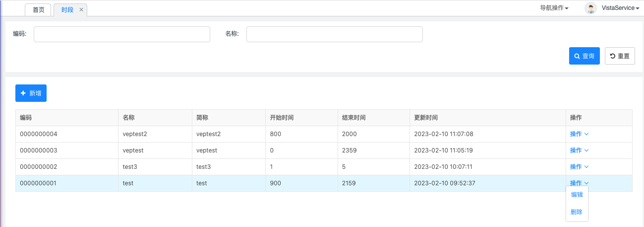644x227 pixels.
Task: Open 操作 dropdown for veptest row
Action: click(x=579, y=151)
